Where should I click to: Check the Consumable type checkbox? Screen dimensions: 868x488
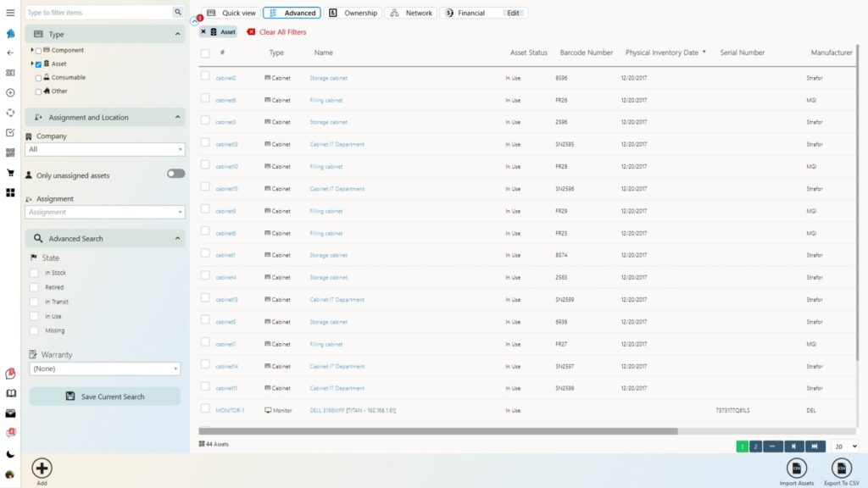point(38,78)
